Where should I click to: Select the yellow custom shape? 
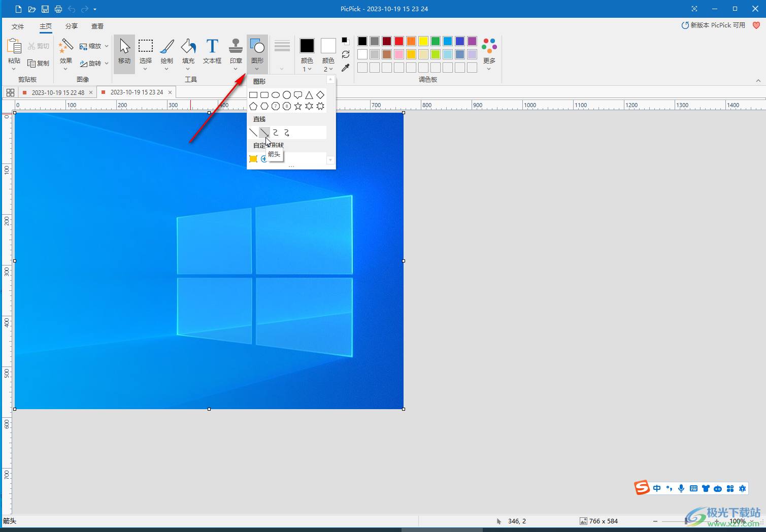pyautogui.click(x=253, y=159)
